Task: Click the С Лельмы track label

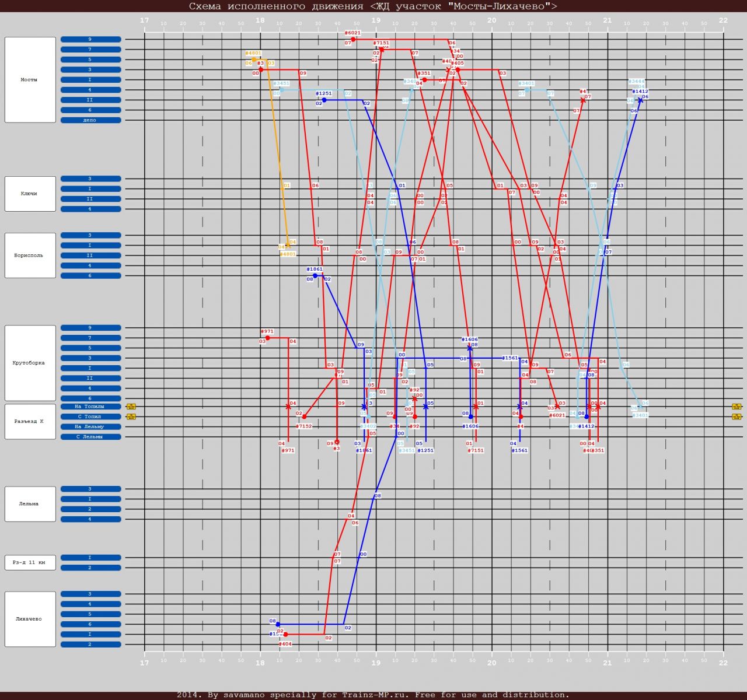Action: [90, 436]
